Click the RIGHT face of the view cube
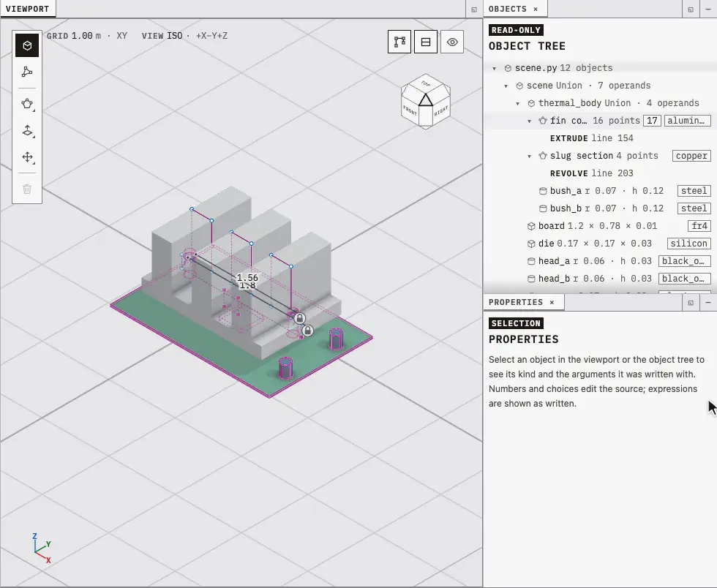 pos(441,110)
